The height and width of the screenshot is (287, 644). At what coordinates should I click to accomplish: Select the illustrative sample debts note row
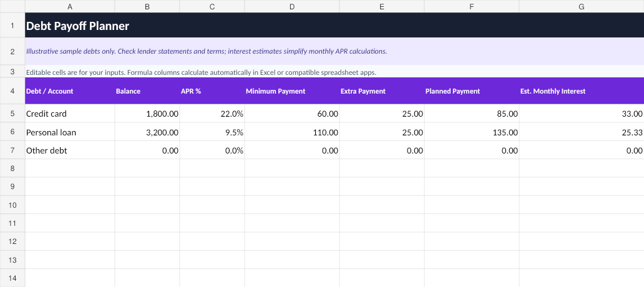[334, 51]
